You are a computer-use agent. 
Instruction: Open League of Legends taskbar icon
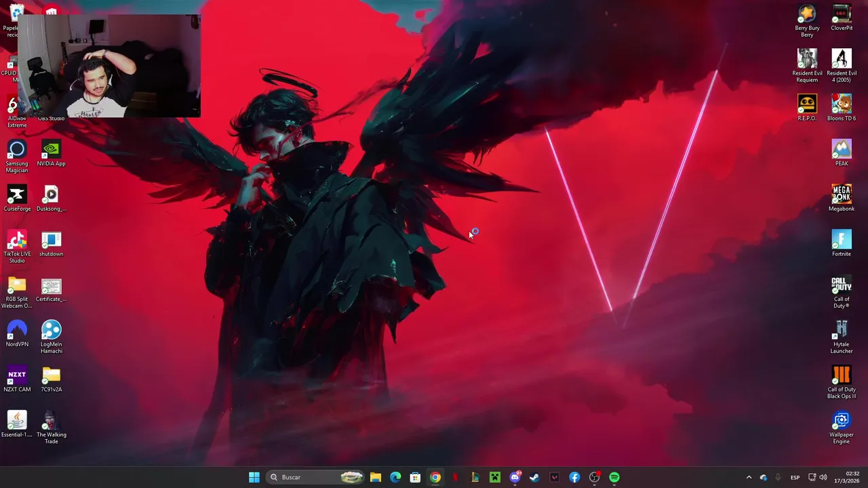click(x=475, y=477)
